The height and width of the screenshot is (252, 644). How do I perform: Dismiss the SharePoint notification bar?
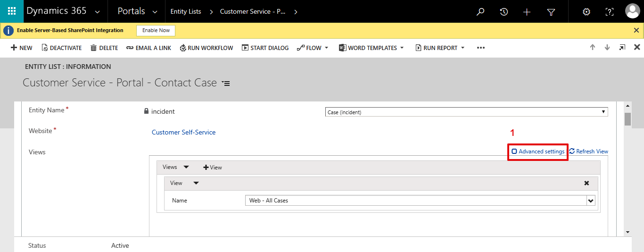click(x=636, y=30)
